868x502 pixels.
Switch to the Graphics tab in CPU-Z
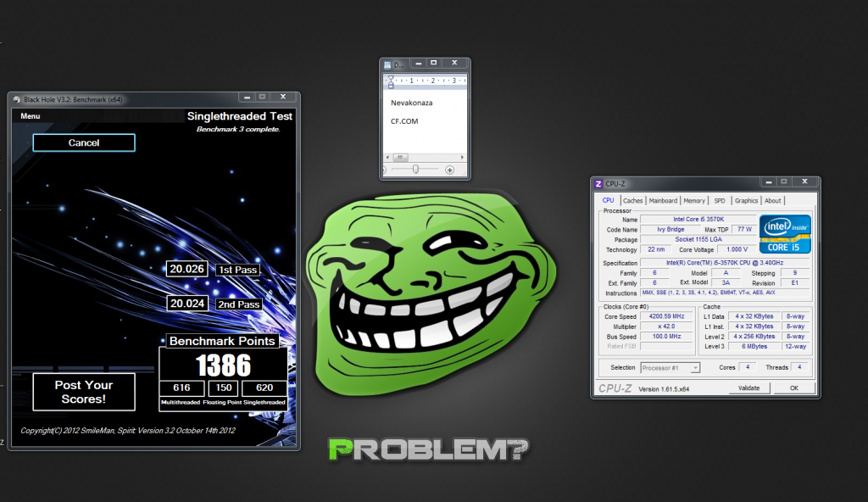(746, 201)
